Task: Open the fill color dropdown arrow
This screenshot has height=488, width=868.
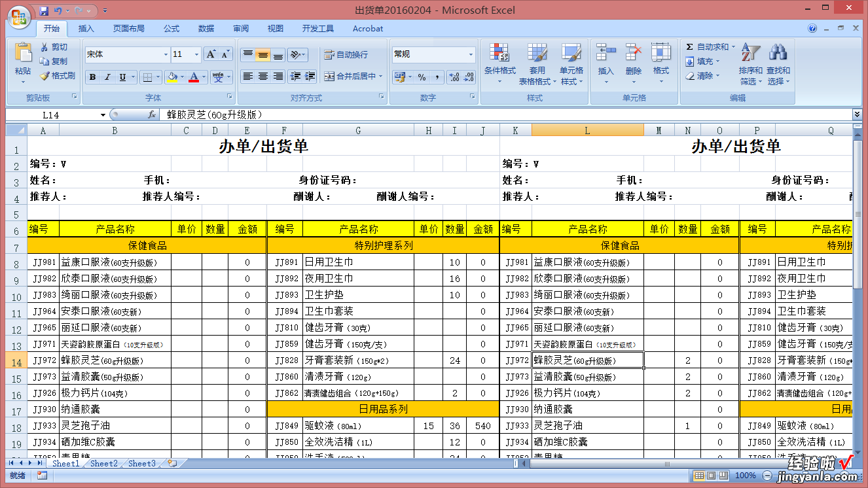Action: pyautogui.click(x=182, y=77)
